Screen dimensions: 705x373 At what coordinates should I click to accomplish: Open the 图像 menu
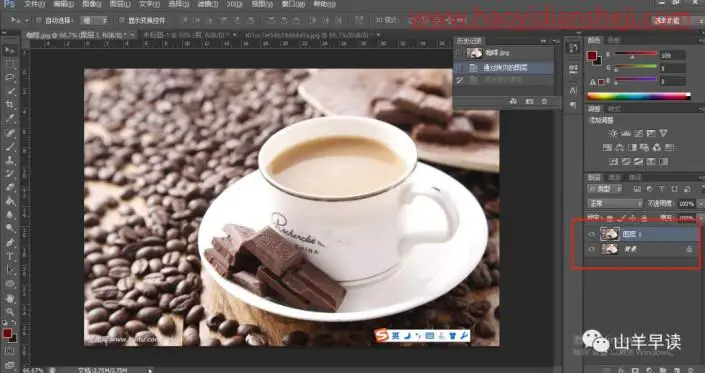(x=92, y=4)
